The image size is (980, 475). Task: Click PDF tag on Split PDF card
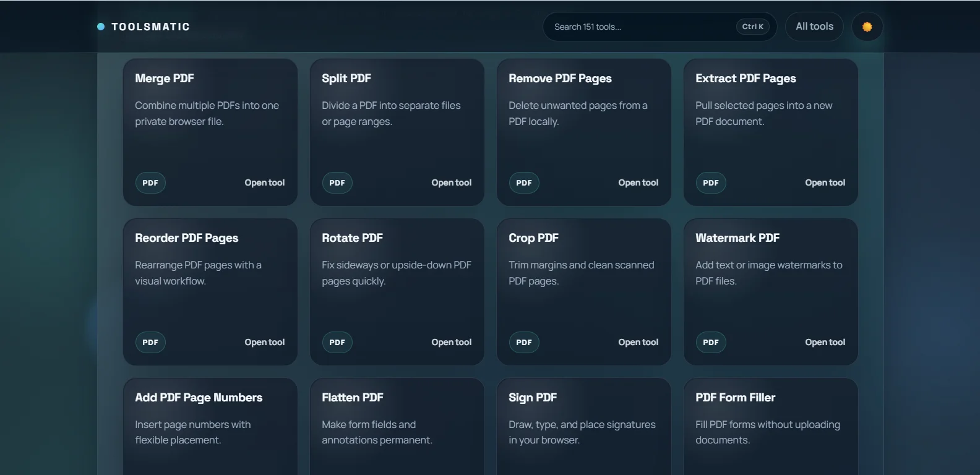[337, 182]
